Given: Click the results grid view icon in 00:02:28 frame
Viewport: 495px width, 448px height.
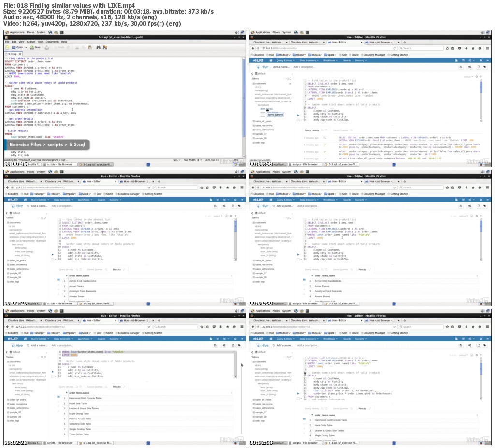Looking at the screenshot, I should coord(58,397).
